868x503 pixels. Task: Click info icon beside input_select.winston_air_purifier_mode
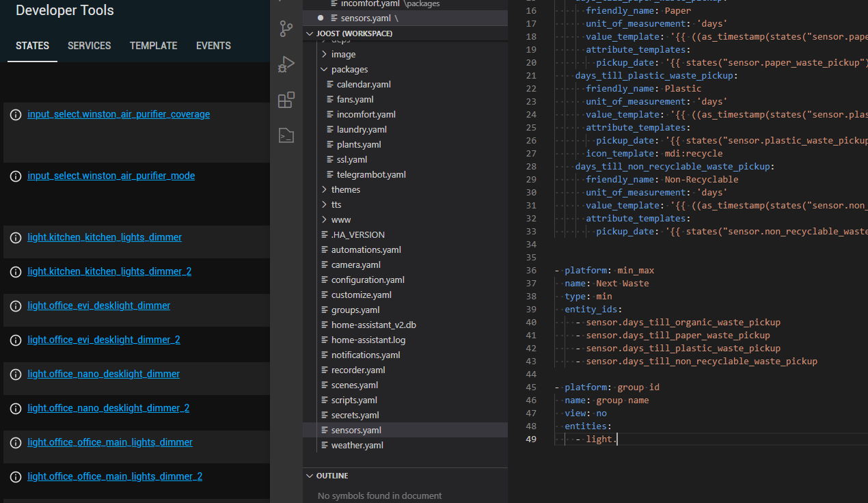click(x=15, y=176)
